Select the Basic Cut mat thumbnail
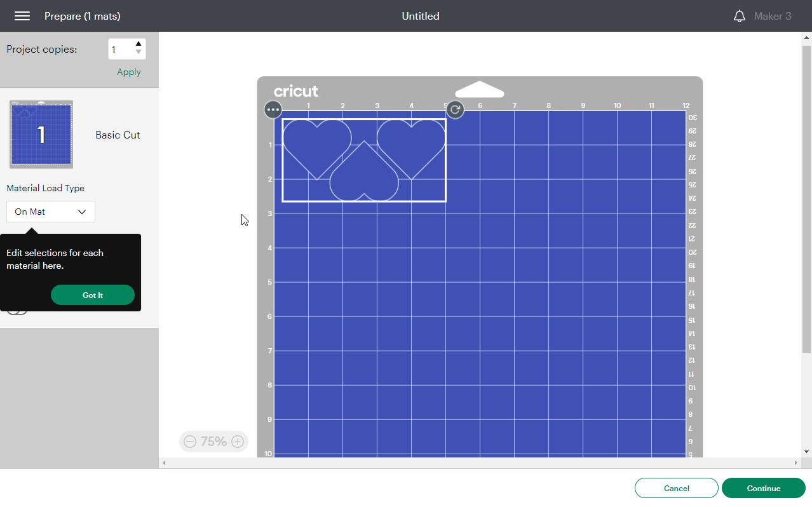Image resolution: width=812 pixels, height=507 pixels. [41, 134]
